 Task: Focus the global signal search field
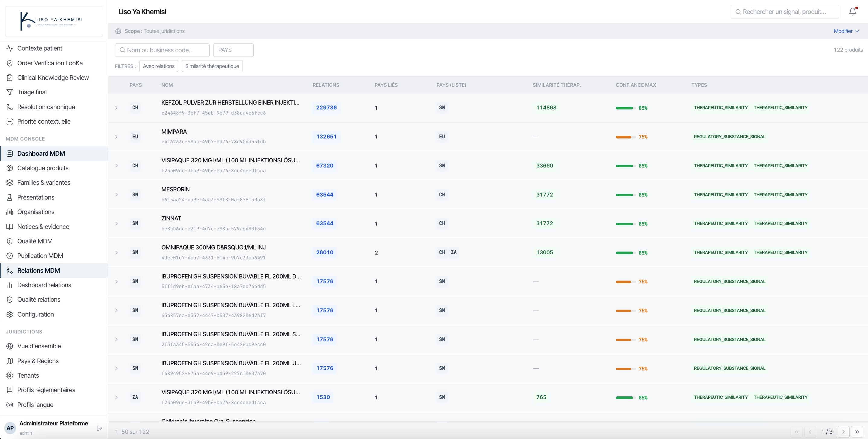click(x=784, y=11)
